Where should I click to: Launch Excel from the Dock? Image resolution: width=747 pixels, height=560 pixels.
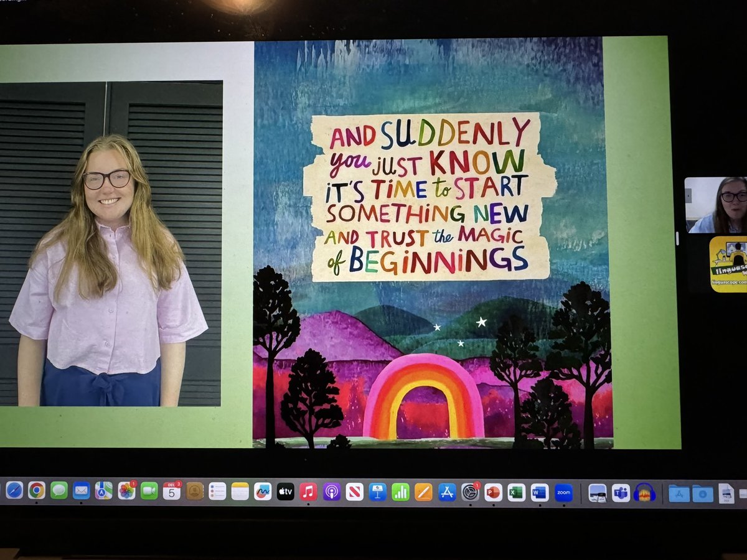516,492
